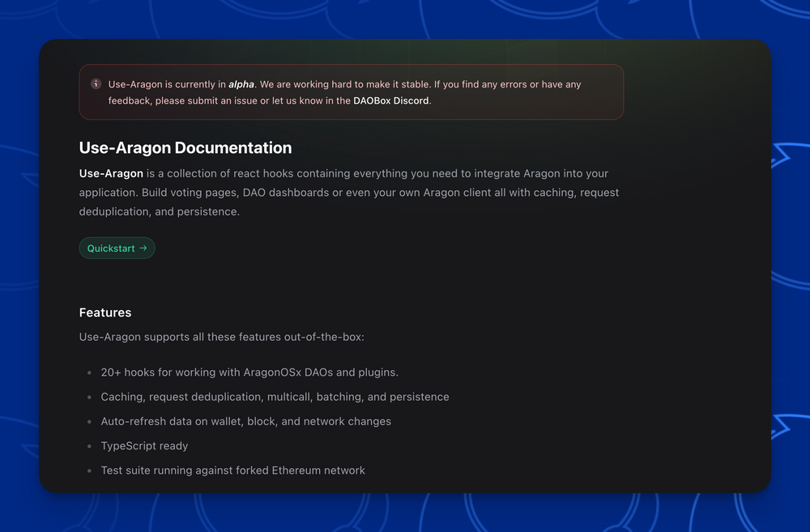Image resolution: width=810 pixels, height=532 pixels.
Task: Select the bullet point beside TypeScript ready
Action: pos(89,446)
